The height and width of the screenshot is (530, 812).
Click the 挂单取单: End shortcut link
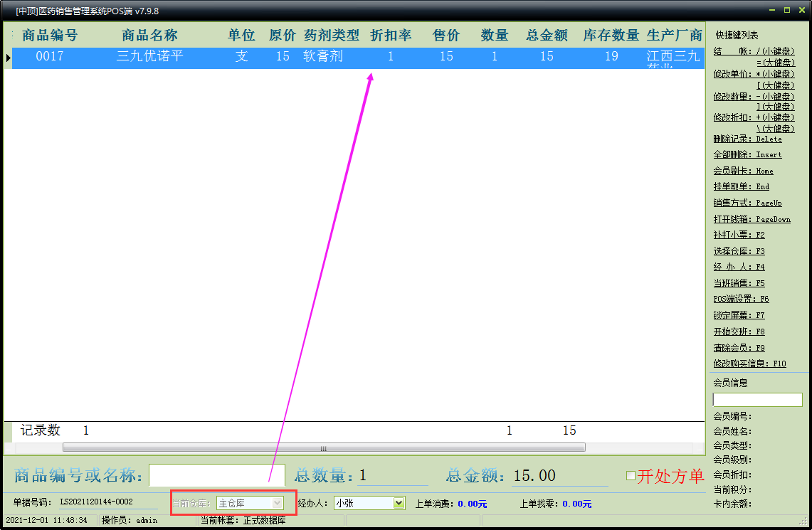(741, 187)
